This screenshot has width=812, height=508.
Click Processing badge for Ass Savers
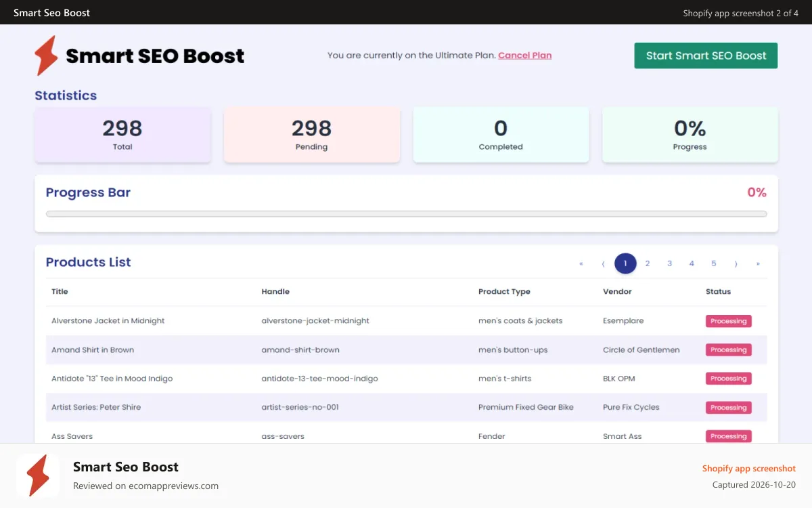click(x=729, y=436)
